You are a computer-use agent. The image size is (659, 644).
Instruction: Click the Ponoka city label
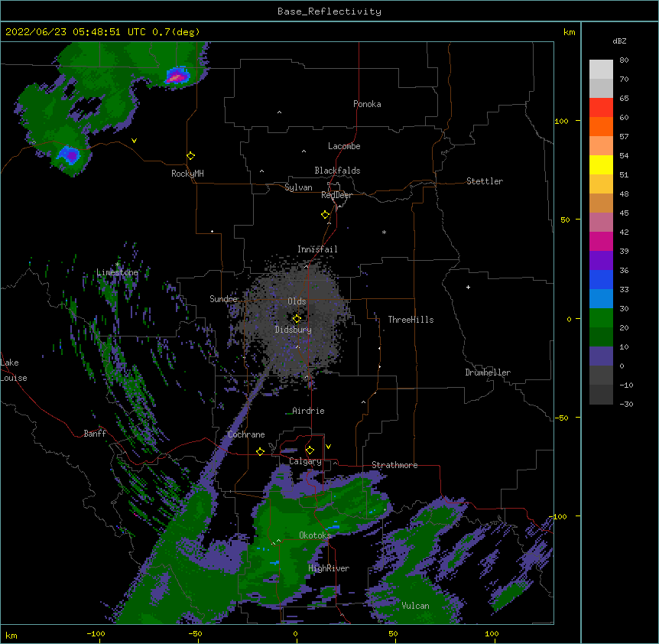coord(367,104)
